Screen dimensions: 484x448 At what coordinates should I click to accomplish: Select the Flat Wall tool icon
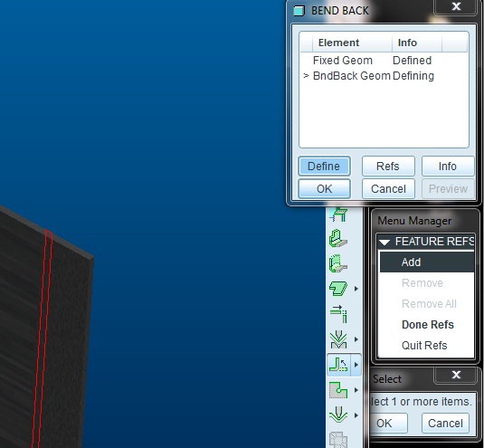coord(338,214)
